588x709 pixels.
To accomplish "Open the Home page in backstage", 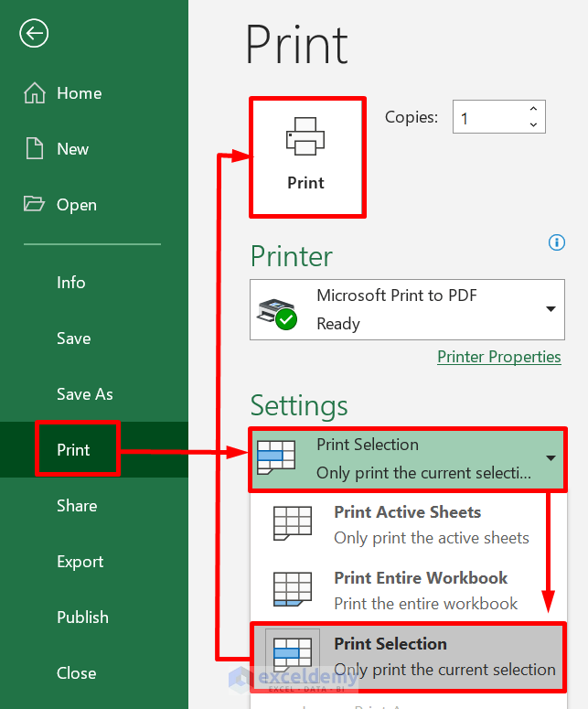I will 79,93.
